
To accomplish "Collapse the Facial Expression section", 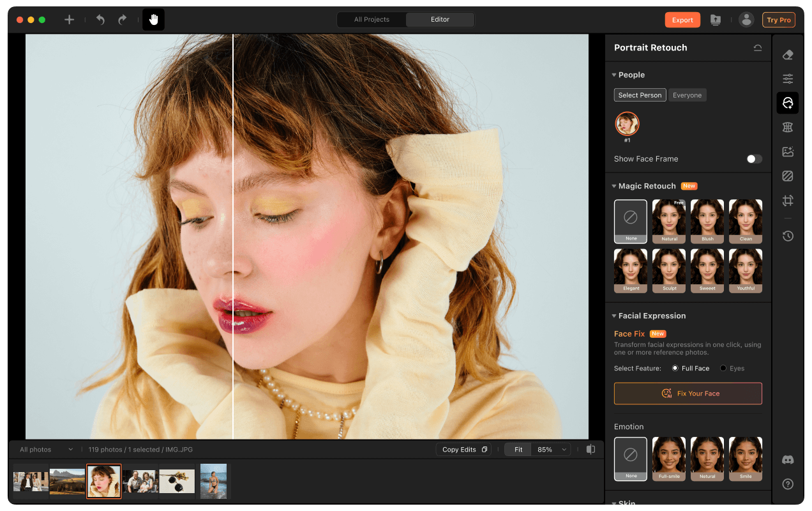I will point(614,316).
